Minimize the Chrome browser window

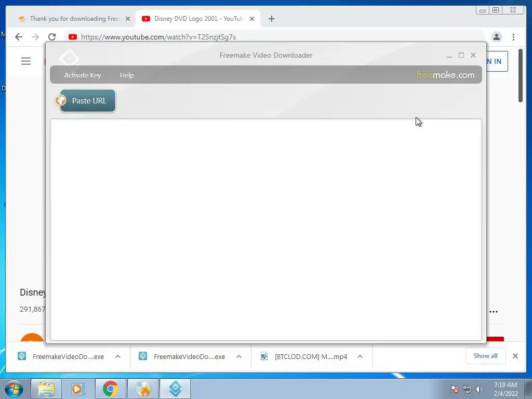pyautogui.click(x=483, y=10)
